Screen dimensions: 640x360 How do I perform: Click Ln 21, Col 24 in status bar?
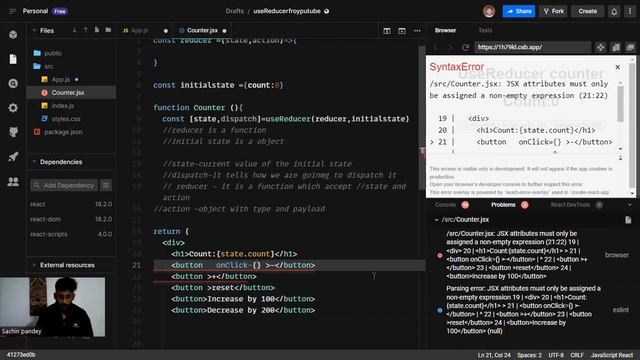tap(494, 355)
